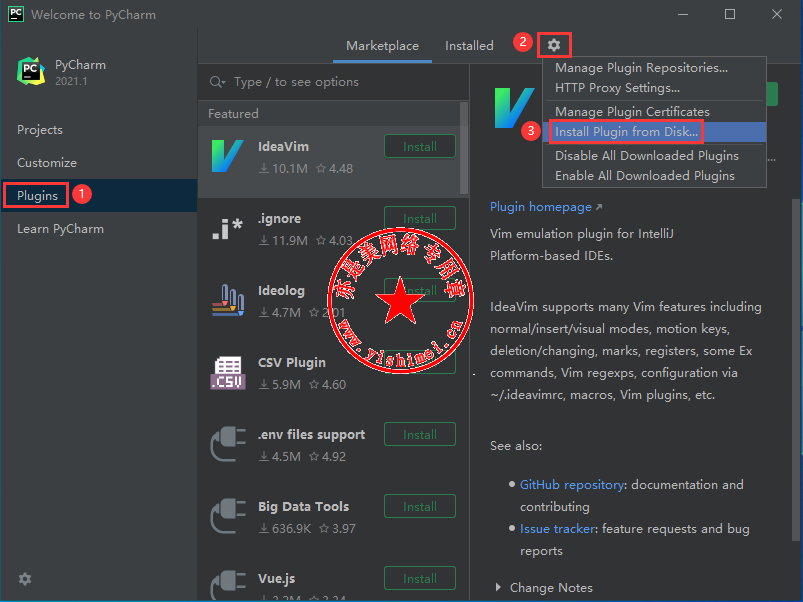Image resolution: width=803 pixels, height=602 pixels.
Task: Select the .ignore plugin name
Action: (279, 219)
